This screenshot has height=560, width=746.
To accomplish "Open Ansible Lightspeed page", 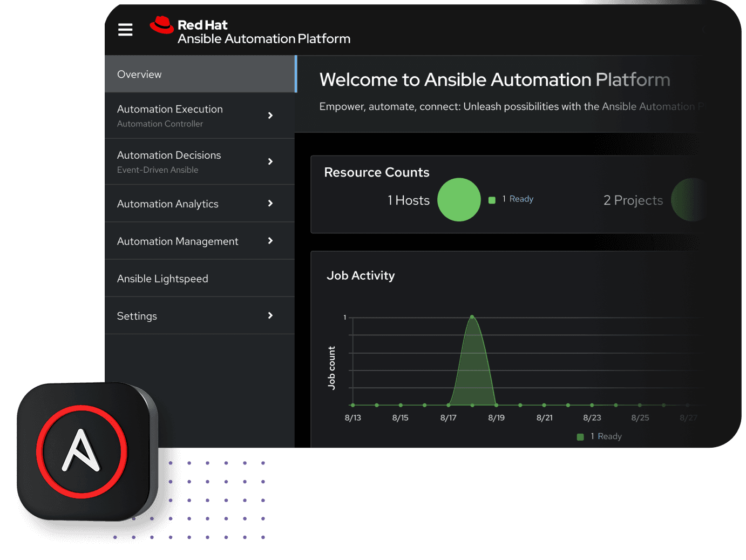I will [x=200, y=278].
